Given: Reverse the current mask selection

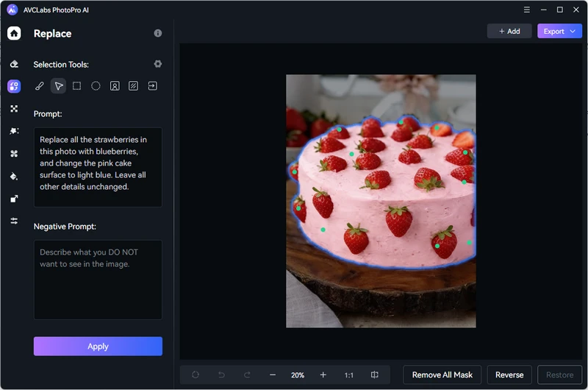Looking at the screenshot, I should click(x=509, y=375).
